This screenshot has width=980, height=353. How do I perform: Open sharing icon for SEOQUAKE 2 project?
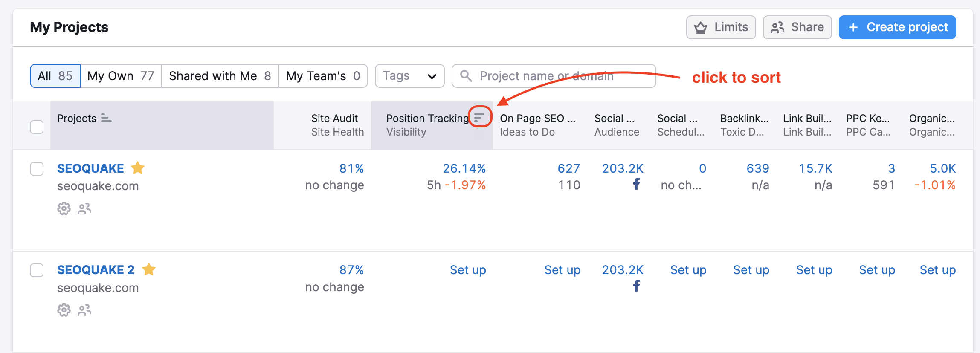[x=84, y=310]
